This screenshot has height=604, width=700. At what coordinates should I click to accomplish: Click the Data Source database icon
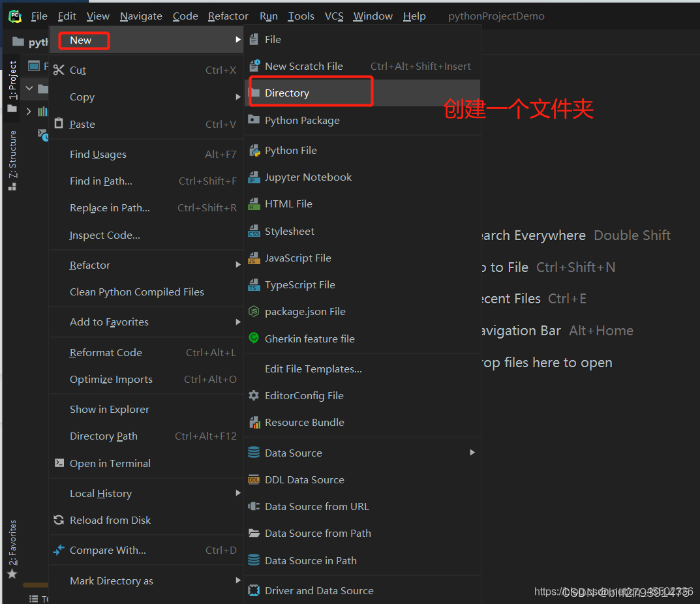254,453
